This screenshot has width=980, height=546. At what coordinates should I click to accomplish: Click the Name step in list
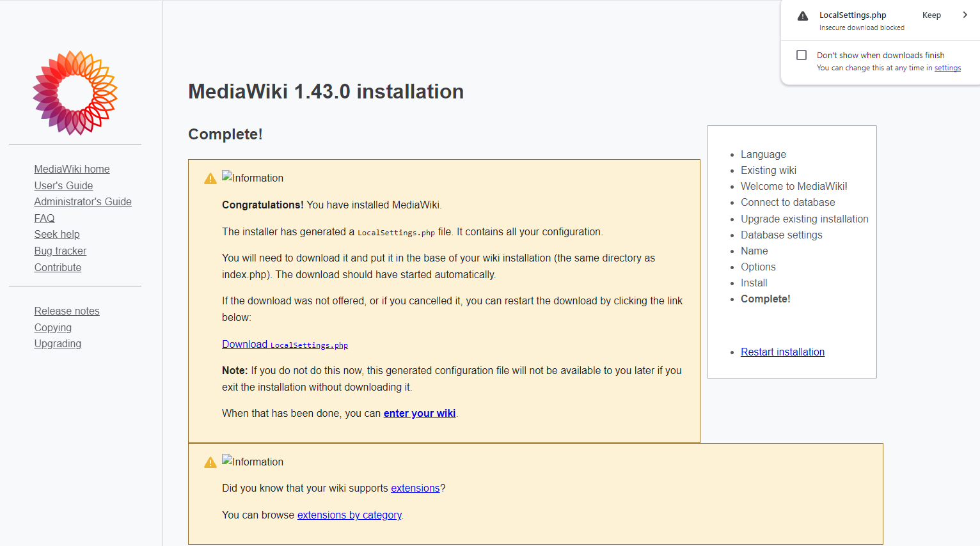coord(754,251)
